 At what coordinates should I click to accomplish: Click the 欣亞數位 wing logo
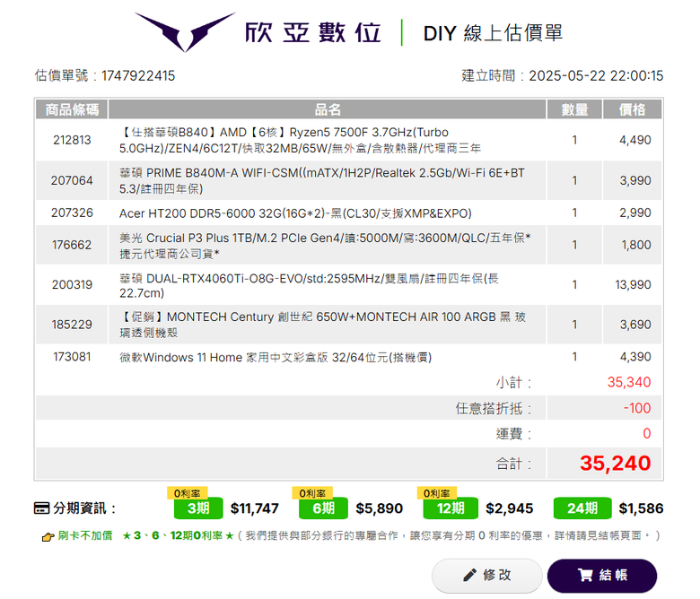tap(185, 32)
